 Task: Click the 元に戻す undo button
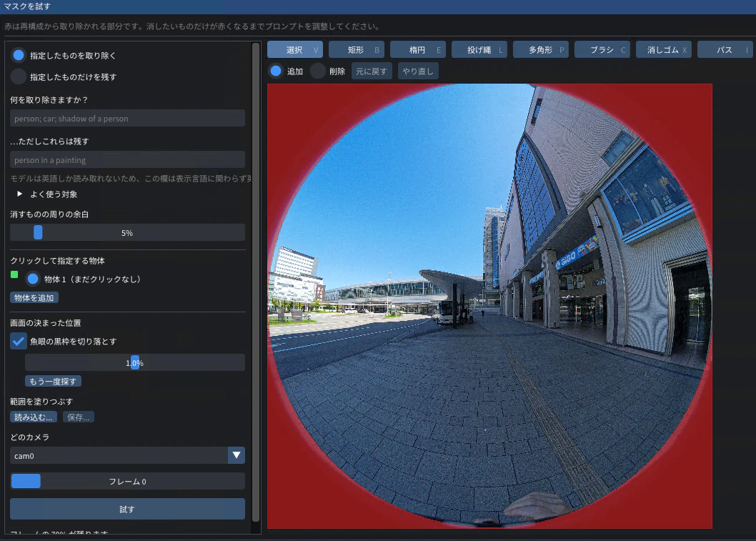[x=372, y=71]
